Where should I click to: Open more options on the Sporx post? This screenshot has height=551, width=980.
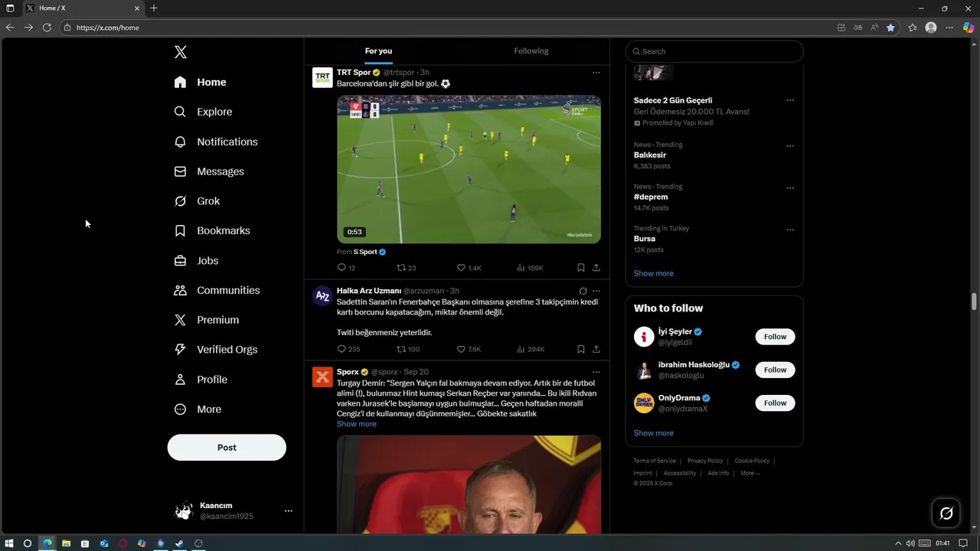(596, 372)
